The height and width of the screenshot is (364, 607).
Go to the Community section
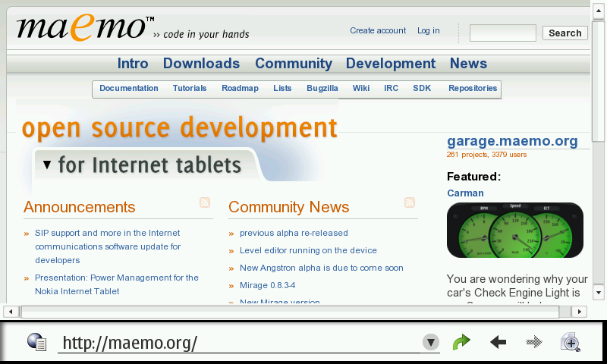coord(293,64)
